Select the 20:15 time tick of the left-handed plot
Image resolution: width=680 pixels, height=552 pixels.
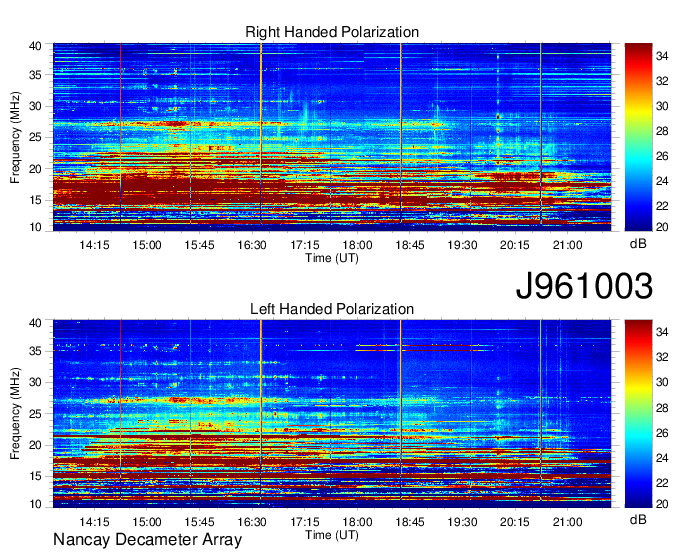515,521
